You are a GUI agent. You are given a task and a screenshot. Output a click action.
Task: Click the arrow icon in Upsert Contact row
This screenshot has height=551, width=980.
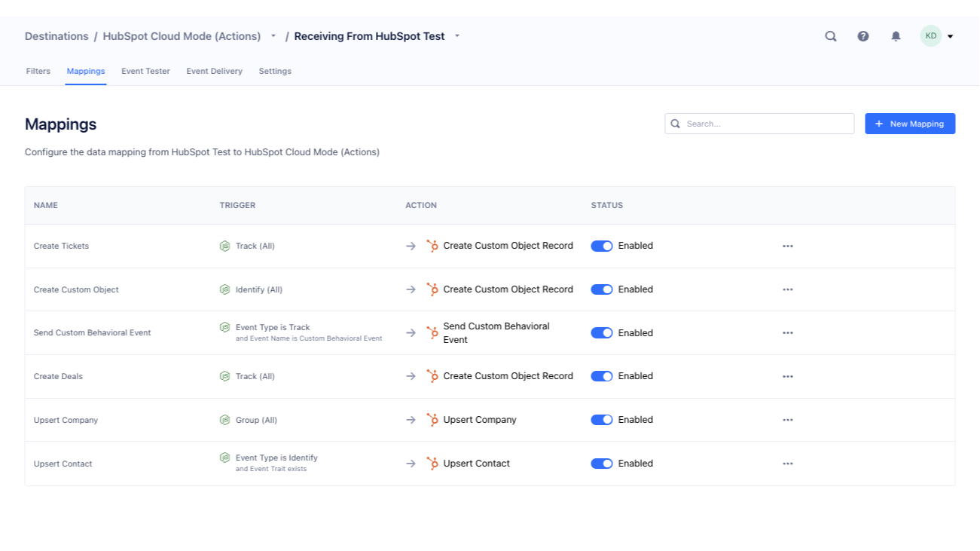[411, 464]
